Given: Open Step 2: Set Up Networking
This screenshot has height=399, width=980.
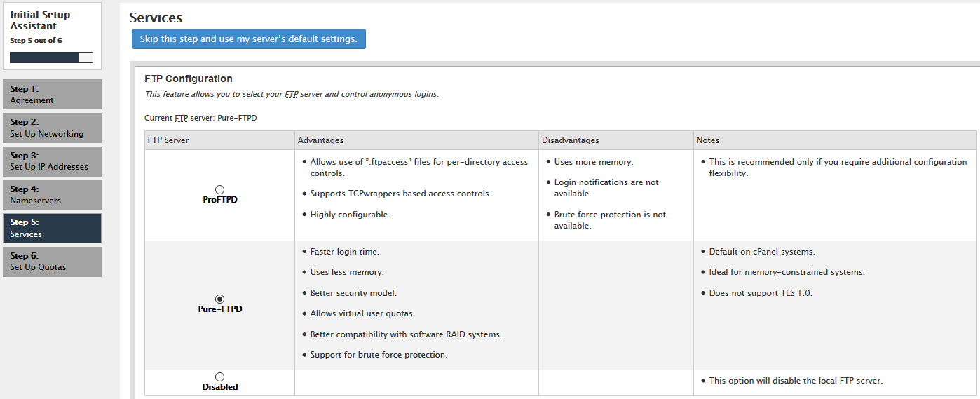Looking at the screenshot, I should [x=52, y=128].
